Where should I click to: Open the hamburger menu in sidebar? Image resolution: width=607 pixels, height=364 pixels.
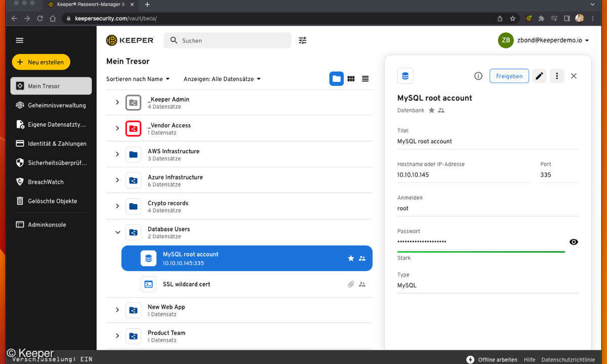[20, 40]
